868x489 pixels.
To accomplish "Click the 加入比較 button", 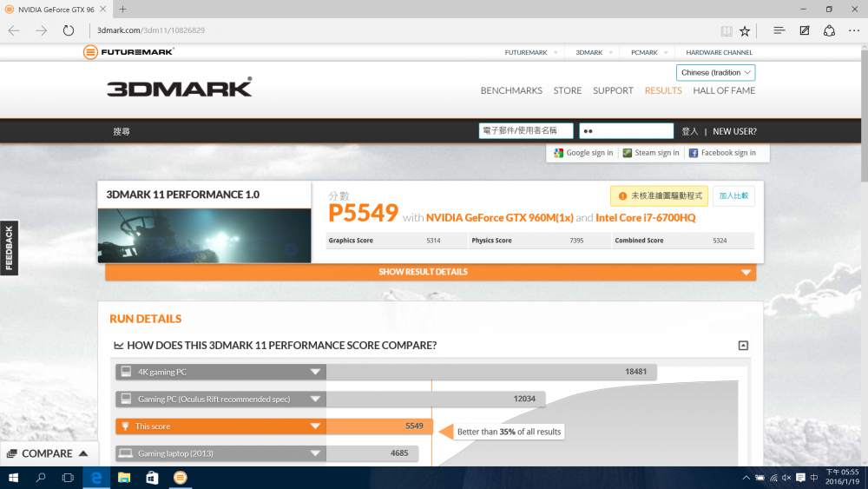I will [733, 196].
